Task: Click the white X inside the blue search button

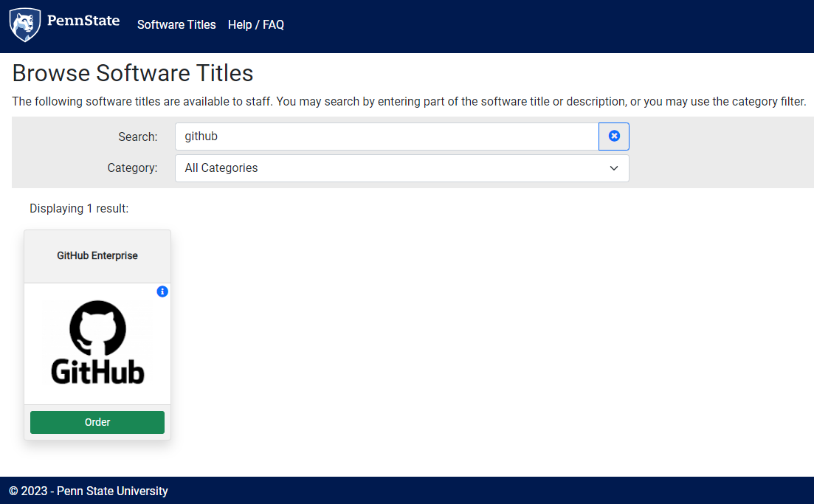Action: coord(613,136)
